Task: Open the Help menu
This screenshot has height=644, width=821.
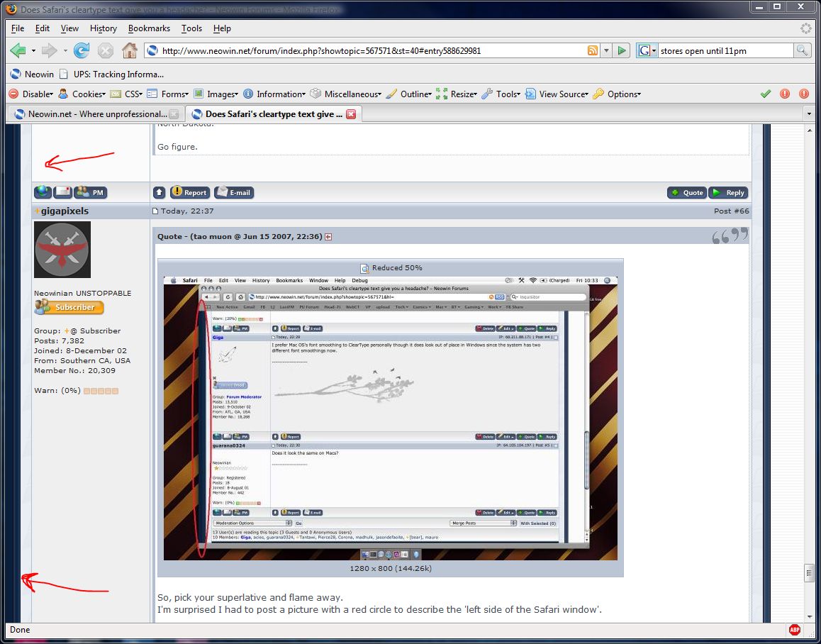Action: pos(222,28)
